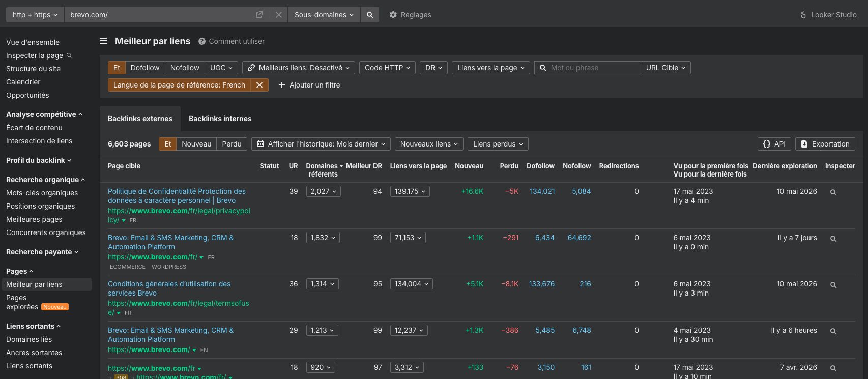The height and width of the screenshot is (379, 868).
Task: Toggle the hamburger sidebar menu icon
Action: [103, 41]
